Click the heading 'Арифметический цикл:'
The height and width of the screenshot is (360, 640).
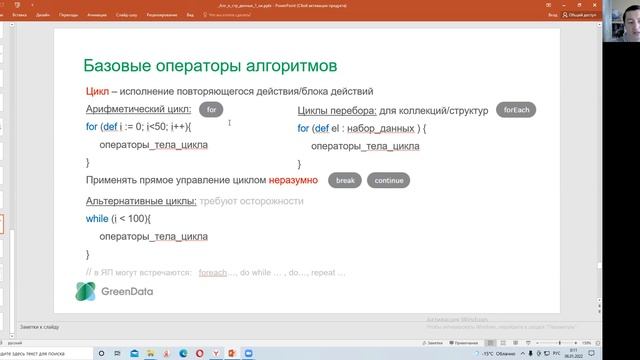138,109
